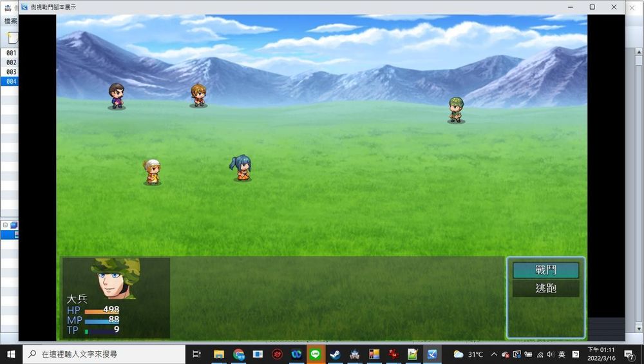The image size is (644, 364).
Task: Choose the 戰鬥 (Fight) command
Action: 545,271
